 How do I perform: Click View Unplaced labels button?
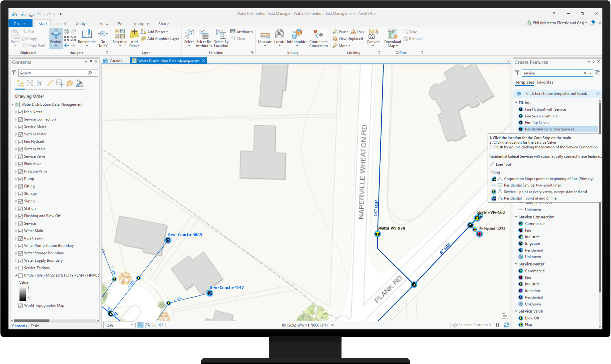[348, 39]
